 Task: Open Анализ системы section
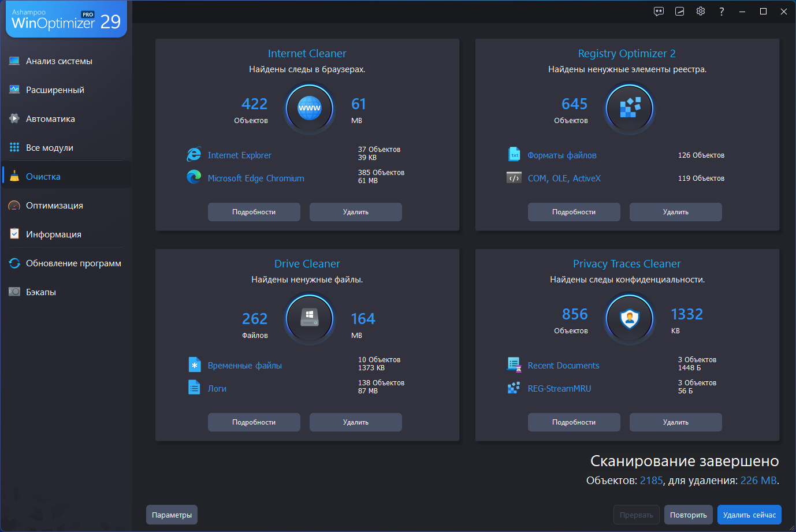coord(66,61)
